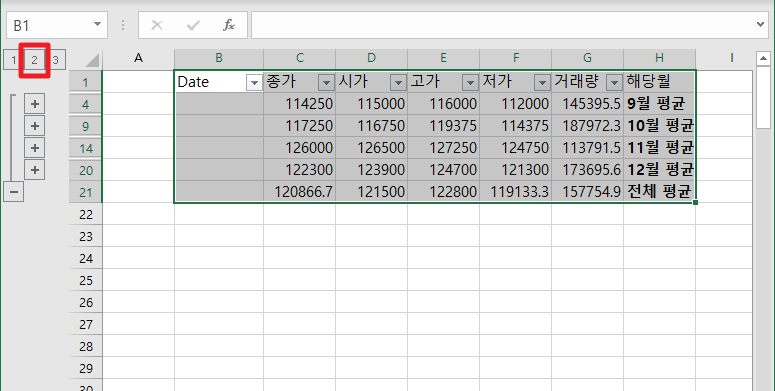The image size is (775, 391).
Task: Show outline level 1
Action: 13,60
